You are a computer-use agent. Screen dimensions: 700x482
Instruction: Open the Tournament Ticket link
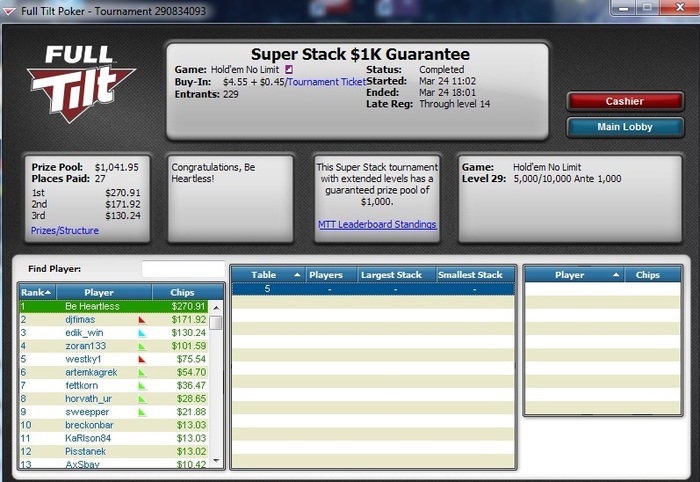point(327,82)
